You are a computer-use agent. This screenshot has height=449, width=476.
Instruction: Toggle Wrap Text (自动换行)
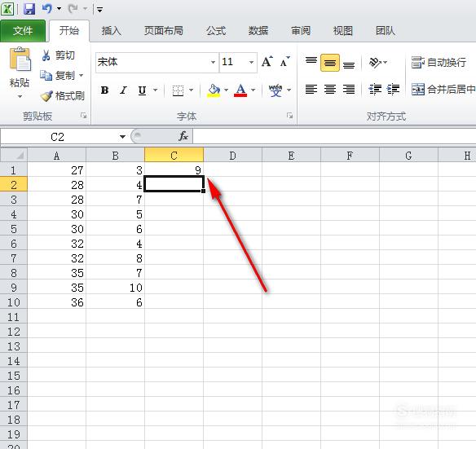point(439,62)
